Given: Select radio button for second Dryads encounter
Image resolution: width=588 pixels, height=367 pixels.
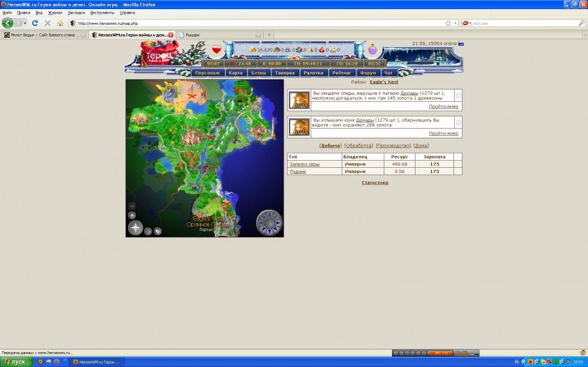Looking at the screenshot, I should pos(457,122).
